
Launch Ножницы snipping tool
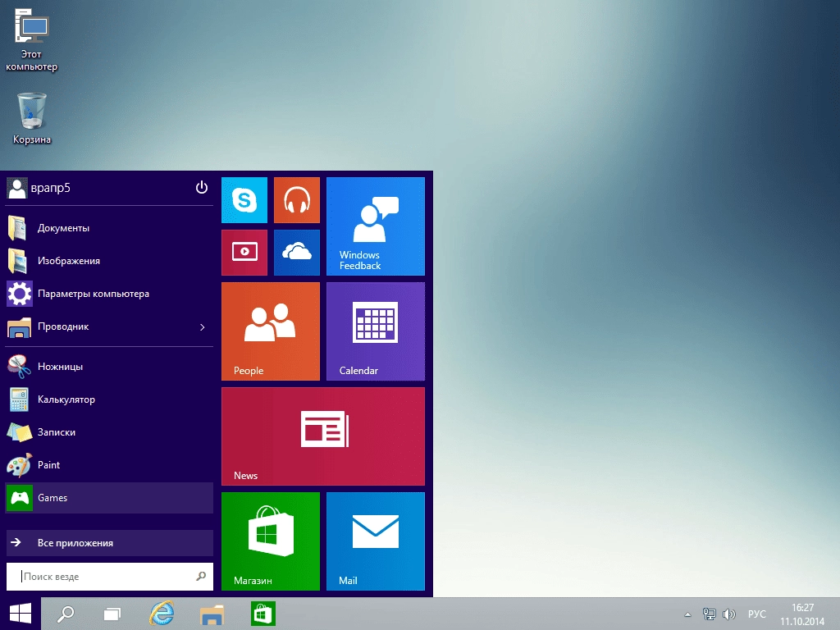[x=109, y=367]
